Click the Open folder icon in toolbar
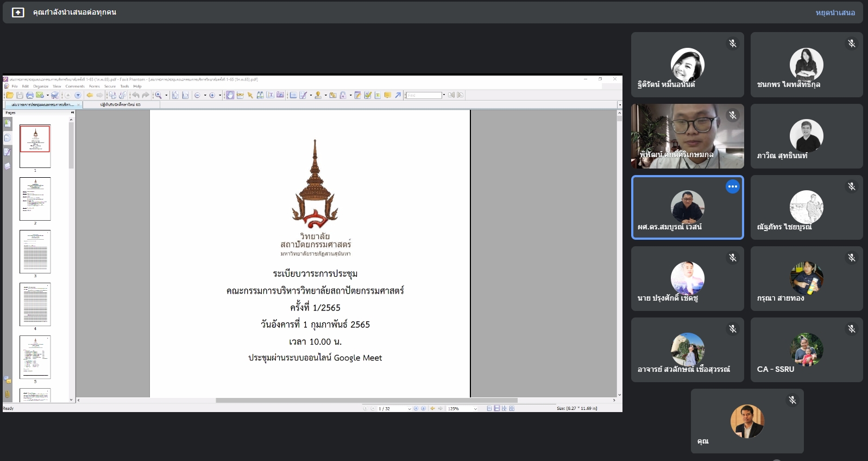 [10, 95]
